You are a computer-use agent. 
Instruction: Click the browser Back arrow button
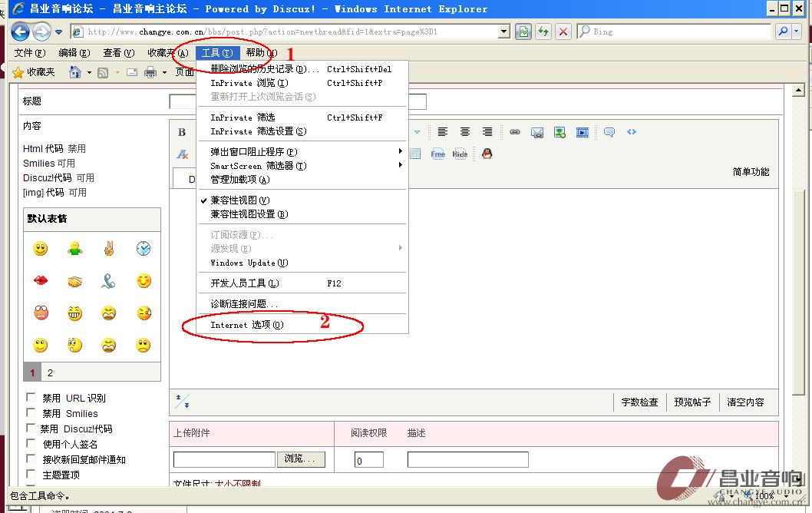20,32
